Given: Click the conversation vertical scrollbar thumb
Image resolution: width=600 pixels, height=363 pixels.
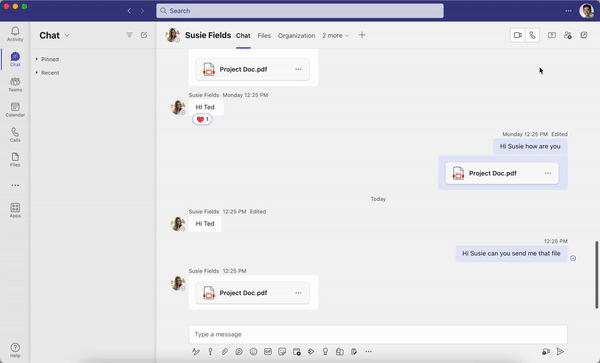Looking at the screenshot, I should click(x=596, y=275).
